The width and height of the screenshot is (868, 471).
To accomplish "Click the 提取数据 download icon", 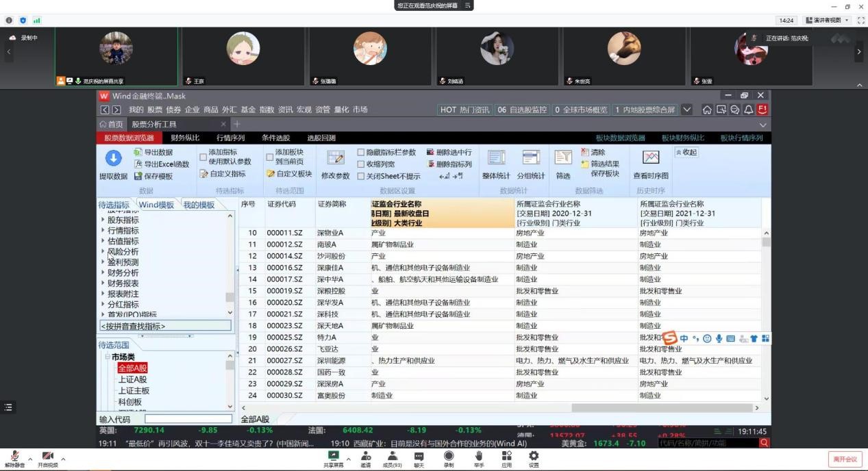I will [x=113, y=159].
